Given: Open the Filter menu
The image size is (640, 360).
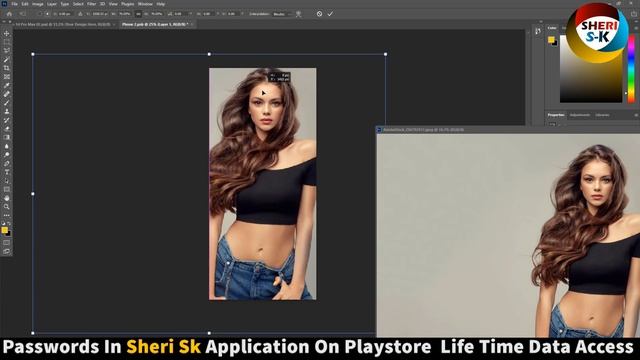Looking at the screenshot, I should point(91,4).
